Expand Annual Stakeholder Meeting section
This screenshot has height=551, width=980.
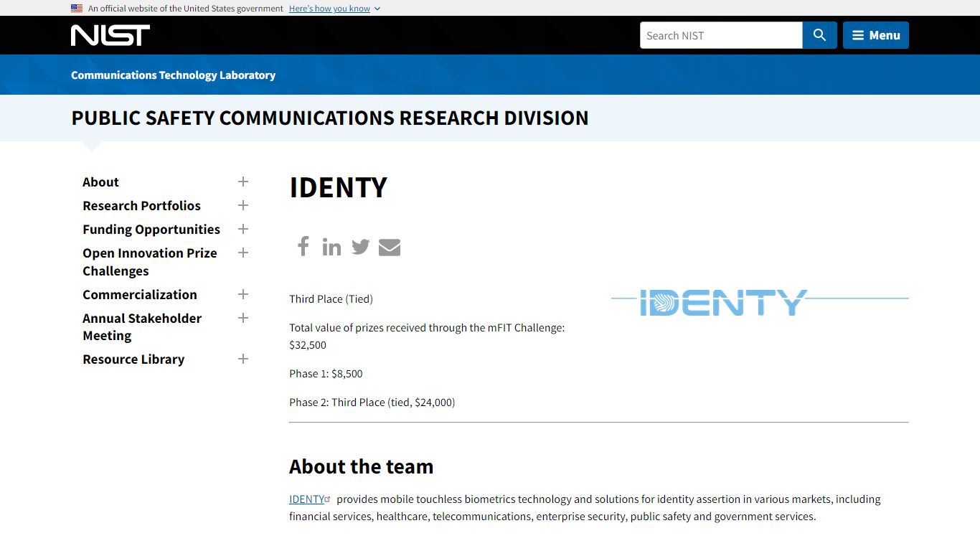click(243, 318)
